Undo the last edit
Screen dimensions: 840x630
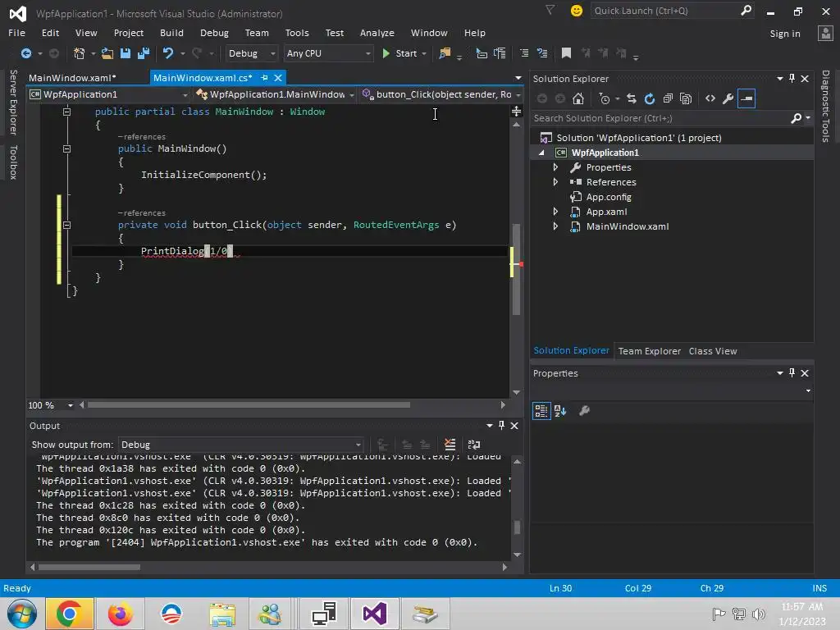coord(168,53)
